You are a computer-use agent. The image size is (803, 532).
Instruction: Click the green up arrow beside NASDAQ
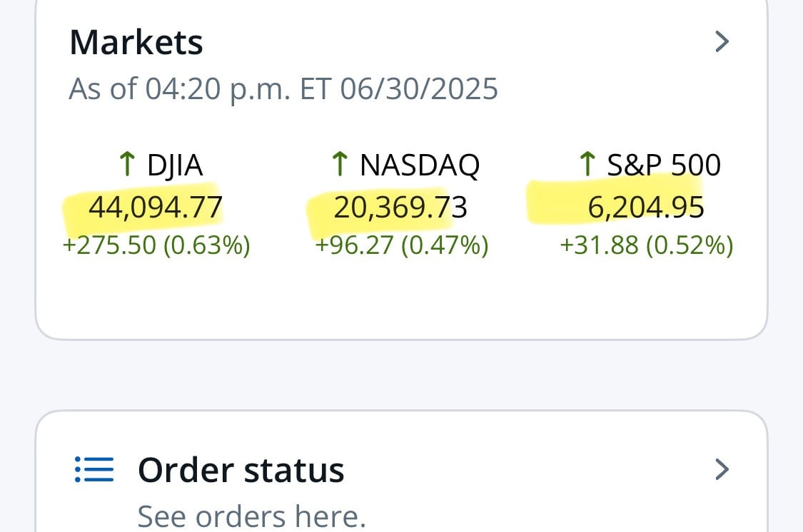339,165
